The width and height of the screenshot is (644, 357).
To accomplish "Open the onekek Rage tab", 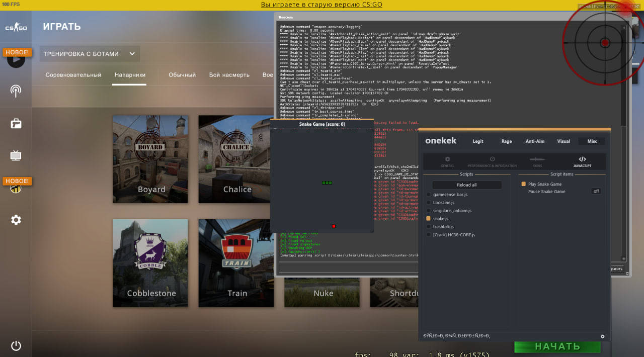I will [x=507, y=141].
